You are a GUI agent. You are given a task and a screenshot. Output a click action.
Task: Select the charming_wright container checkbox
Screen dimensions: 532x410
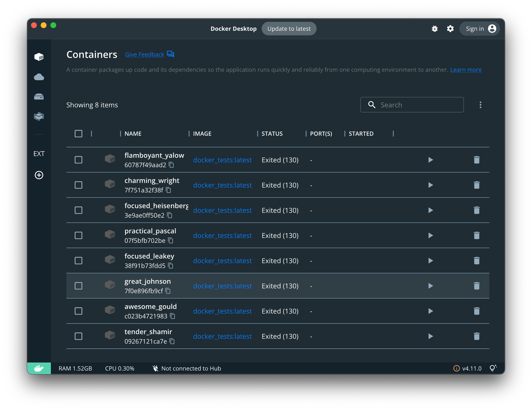coord(78,185)
